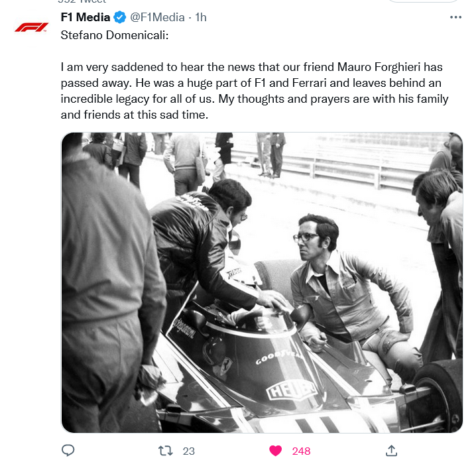Open the tweet via 1h timestamp
476x468 pixels.
point(200,17)
